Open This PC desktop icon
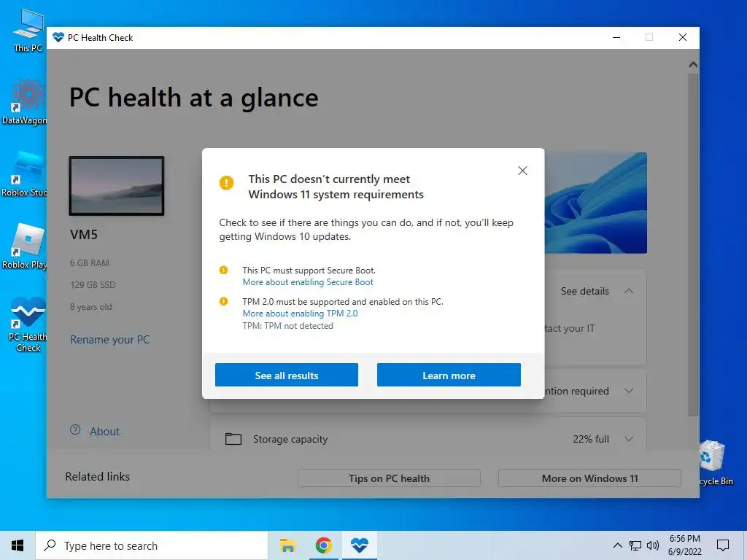Screen dimensions: 747x560 [x=28, y=29]
